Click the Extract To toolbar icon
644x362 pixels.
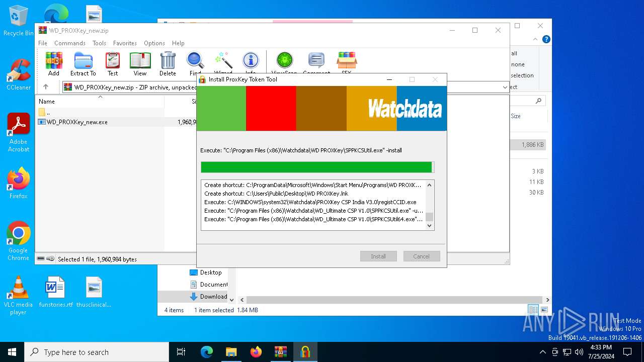(x=83, y=64)
